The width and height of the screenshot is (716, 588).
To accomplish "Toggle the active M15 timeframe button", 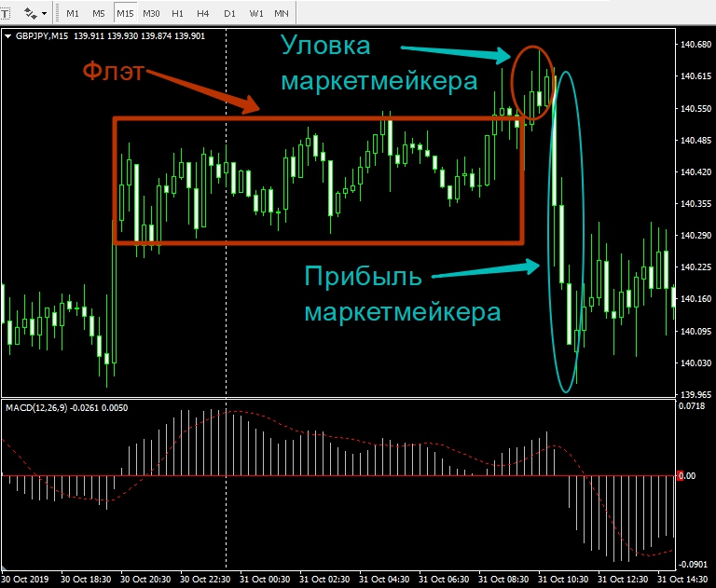I will [125, 13].
